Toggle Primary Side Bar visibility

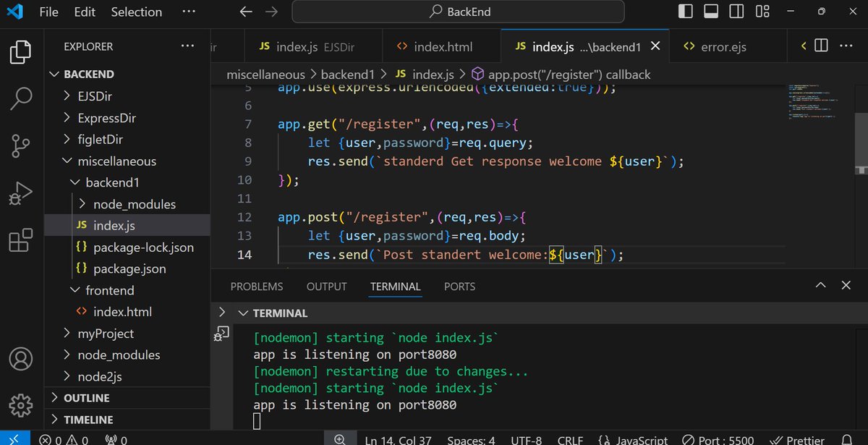[685, 12]
